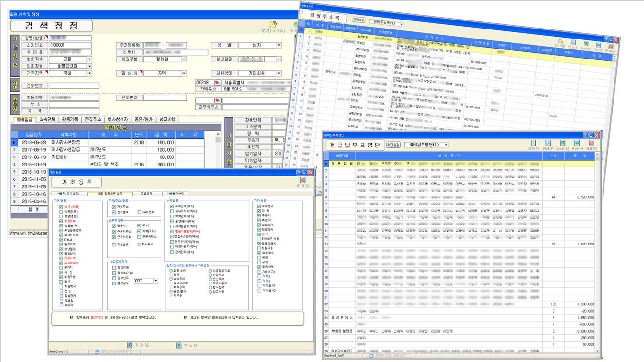Expand the 회원구분 dropdown showing 정회원
This screenshot has height=362, width=644.
184,59
